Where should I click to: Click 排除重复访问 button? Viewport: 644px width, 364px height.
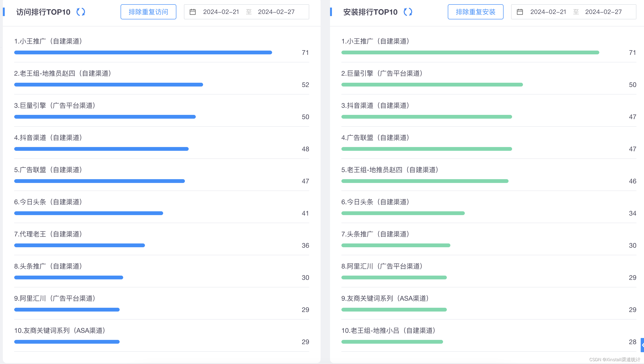(x=148, y=12)
